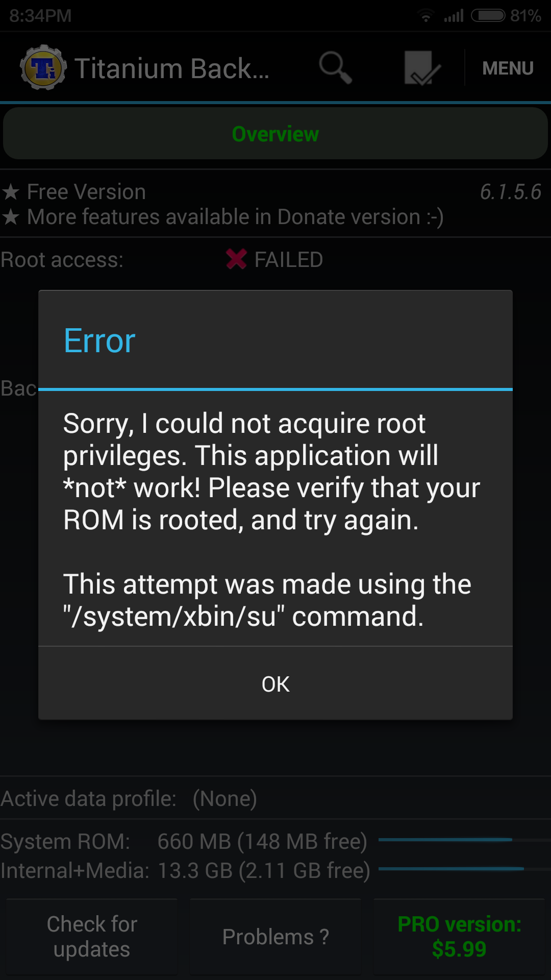Select the Active data profile row
551x980 pixels.
(275, 798)
